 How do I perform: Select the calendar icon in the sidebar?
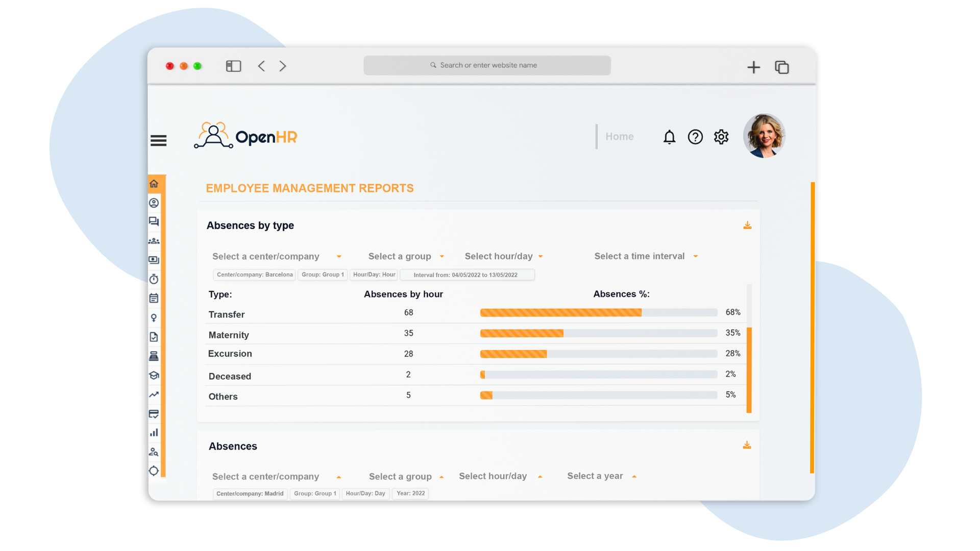(x=154, y=298)
